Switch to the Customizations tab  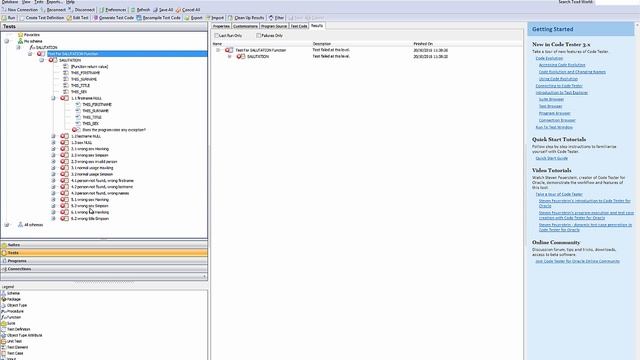pyautogui.click(x=245, y=26)
